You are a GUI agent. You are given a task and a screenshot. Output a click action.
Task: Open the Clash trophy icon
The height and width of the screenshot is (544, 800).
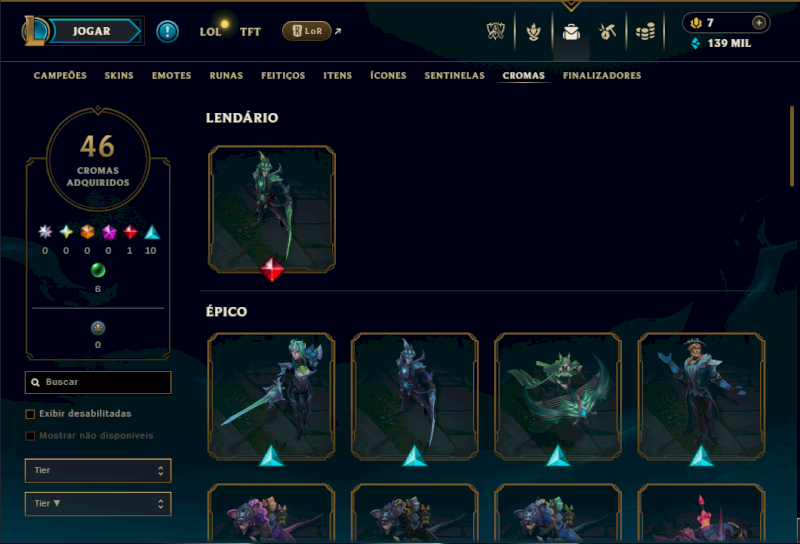coord(495,32)
